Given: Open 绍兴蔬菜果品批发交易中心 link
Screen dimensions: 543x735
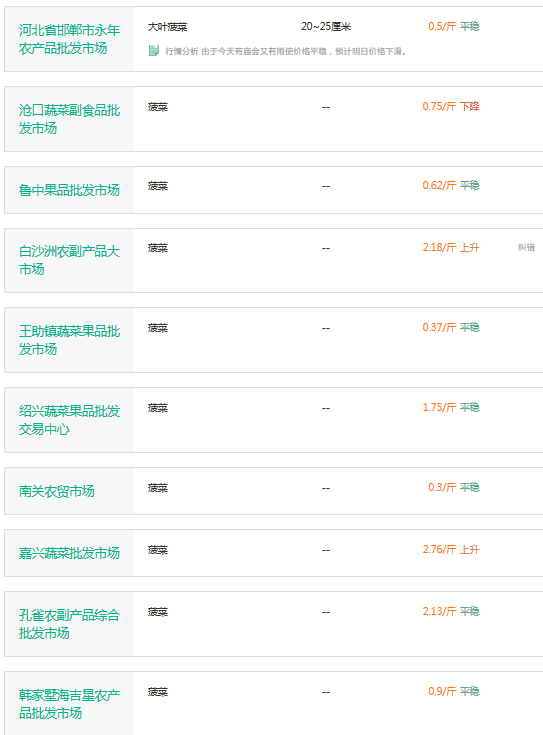Looking at the screenshot, I should (69, 420).
